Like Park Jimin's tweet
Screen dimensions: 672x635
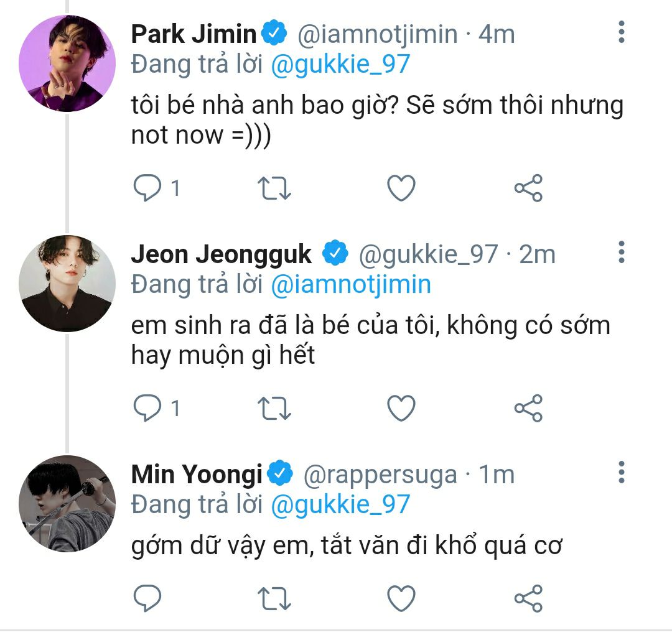(x=401, y=188)
